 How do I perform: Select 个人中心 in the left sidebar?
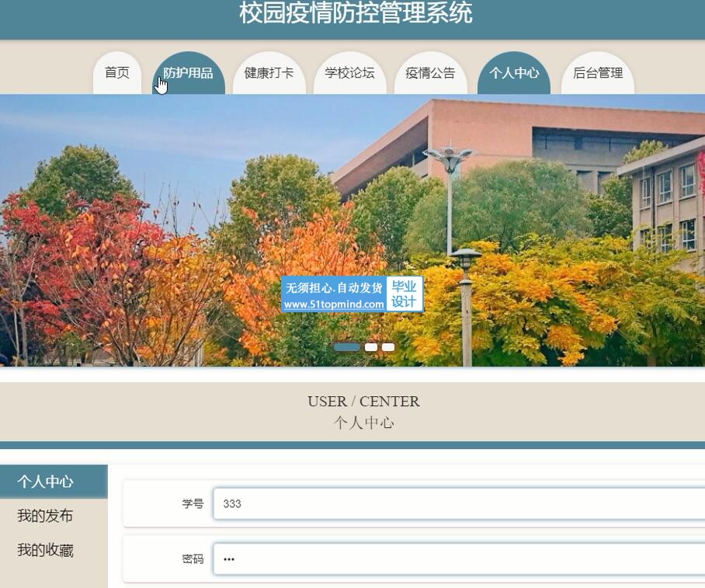[x=54, y=482]
